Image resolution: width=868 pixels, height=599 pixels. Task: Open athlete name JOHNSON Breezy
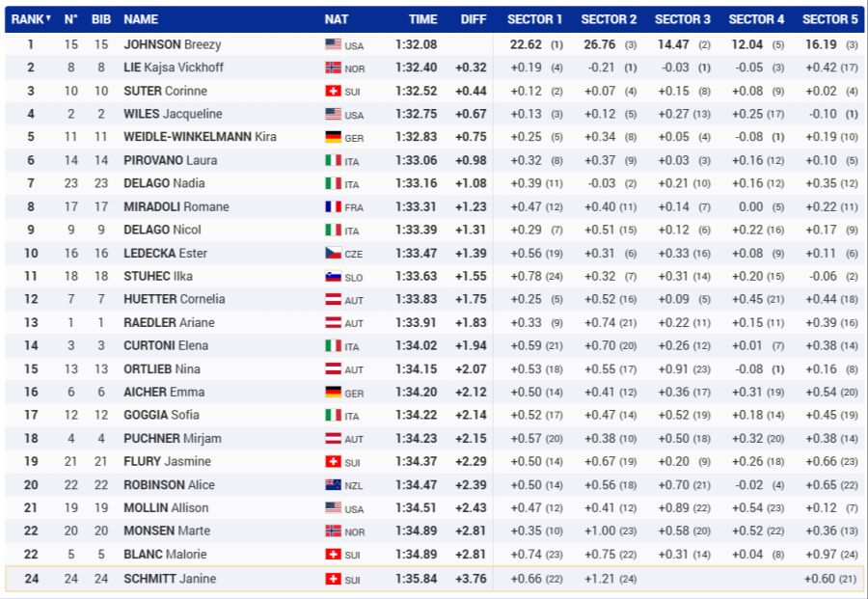tap(172, 44)
